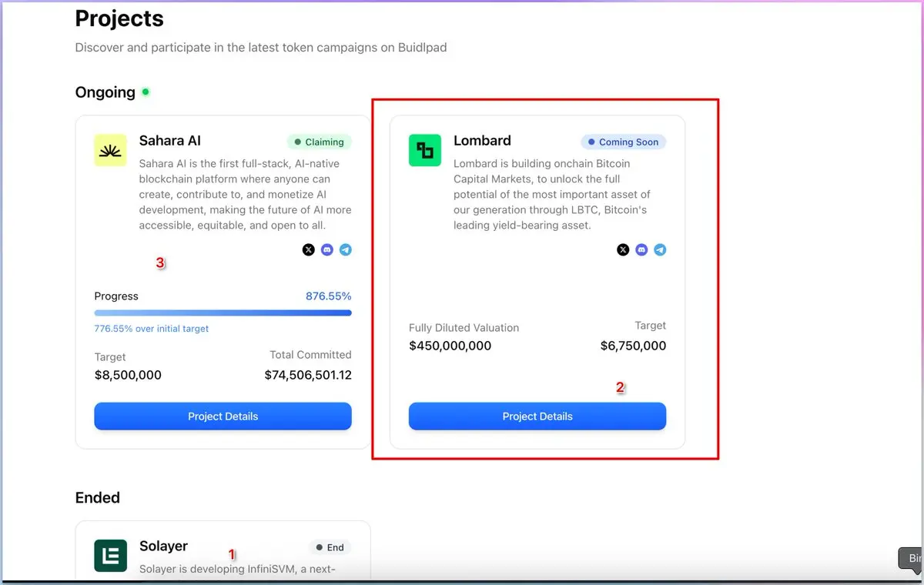Click Lombard's $6,750,000 target value
This screenshot has height=585, width=924.
click(633, 346)
